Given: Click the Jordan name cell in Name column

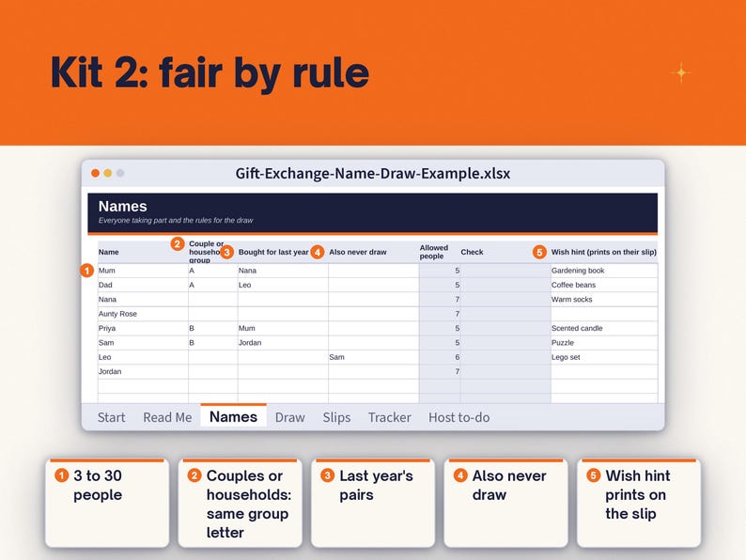Looking at the screenshot, I should [x=143, y=371].
